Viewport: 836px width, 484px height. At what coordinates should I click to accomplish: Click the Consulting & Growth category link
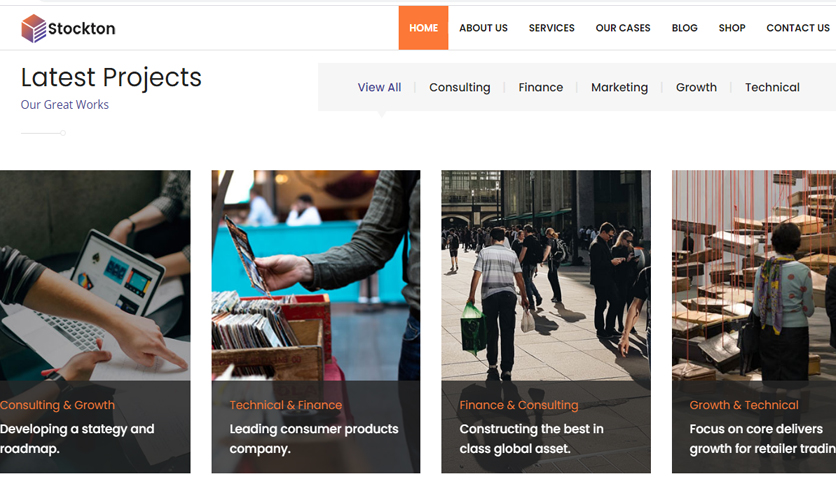click(57, 405)
